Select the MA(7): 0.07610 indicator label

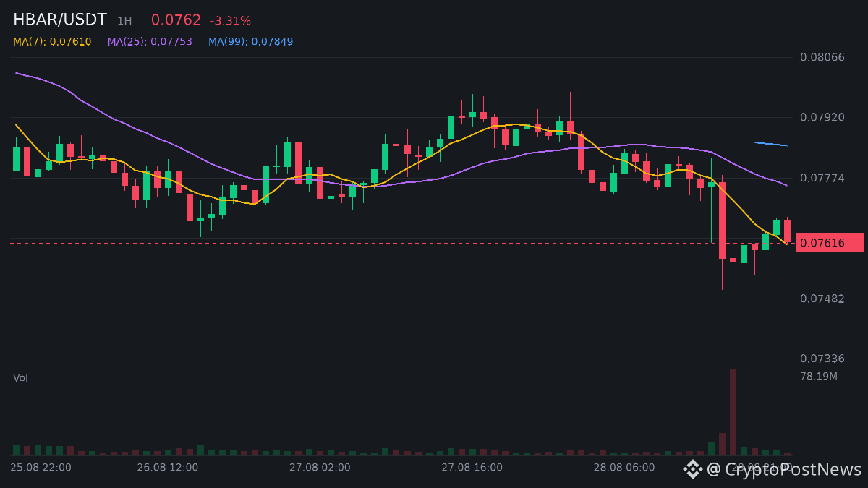52,42
